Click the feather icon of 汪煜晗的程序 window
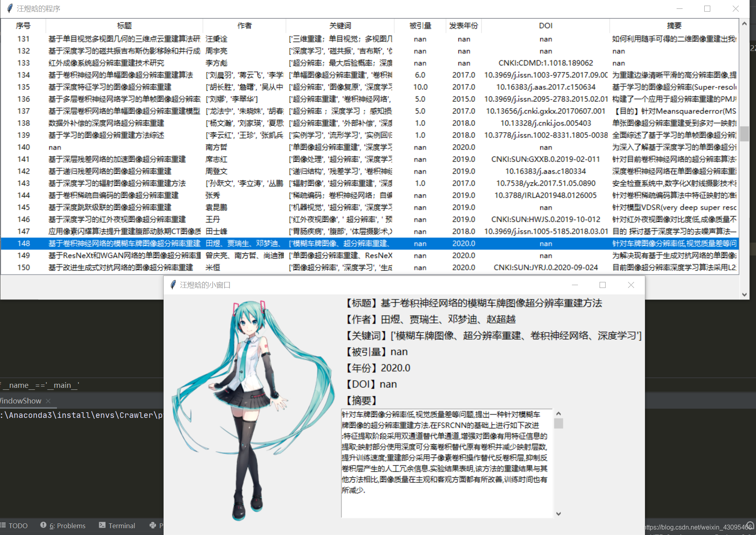Image resolution: width=756 pixels, height=535 pixels. (10, 8)
